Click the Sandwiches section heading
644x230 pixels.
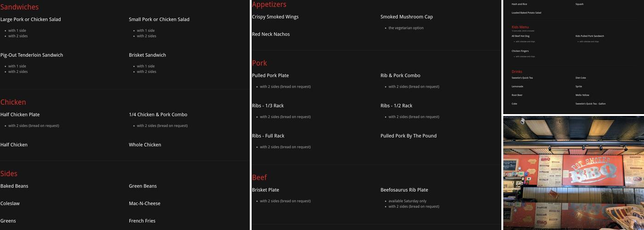[19, 7]
